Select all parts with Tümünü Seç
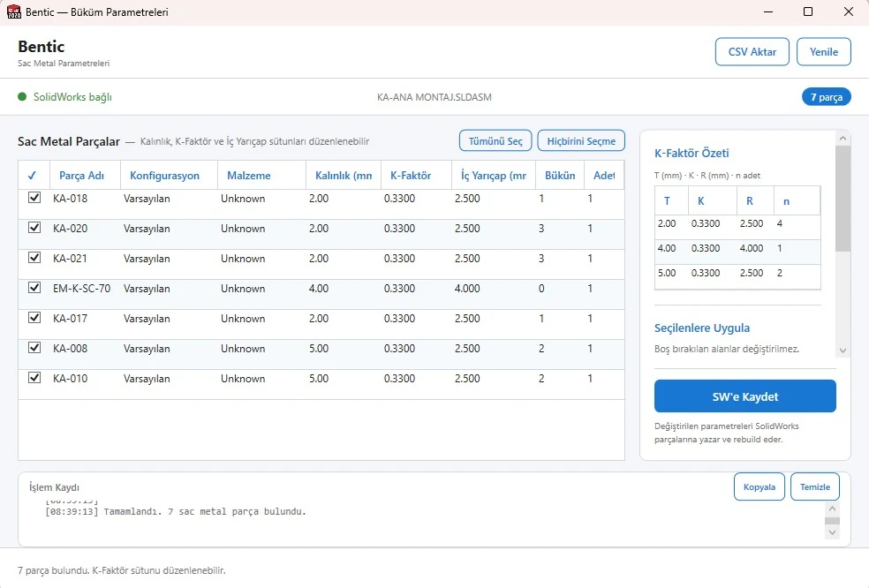This screenshot has height=588, width=869. 495,140
